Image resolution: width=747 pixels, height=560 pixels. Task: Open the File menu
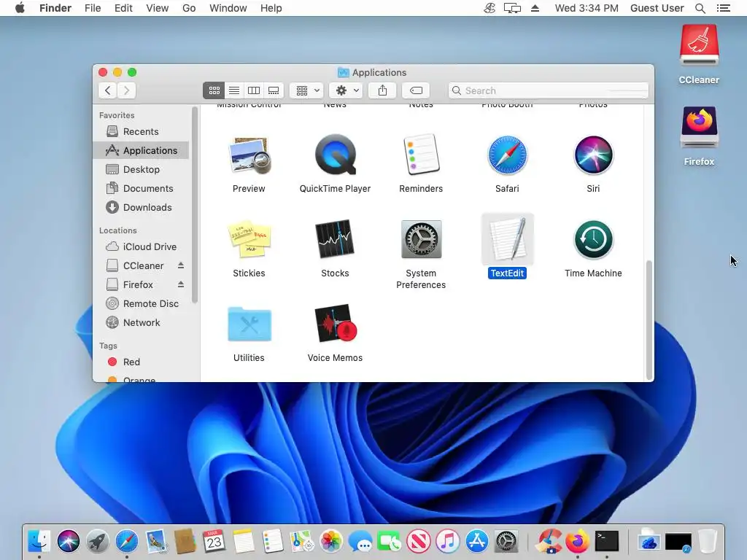93,8
